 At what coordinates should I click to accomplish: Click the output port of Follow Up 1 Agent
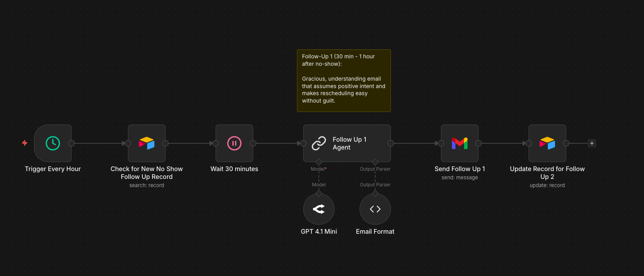tap(391, 143)
